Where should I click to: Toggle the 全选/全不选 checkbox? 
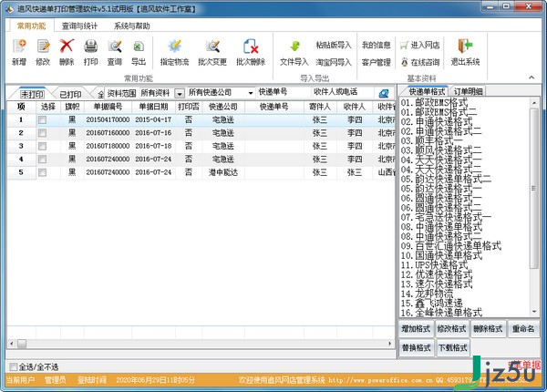[x=14, y=366]
